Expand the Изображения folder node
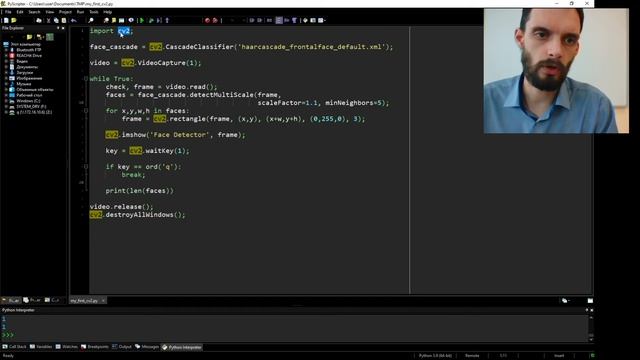Image resolution: width=640 pixels, height=360 pixels. 7,78
